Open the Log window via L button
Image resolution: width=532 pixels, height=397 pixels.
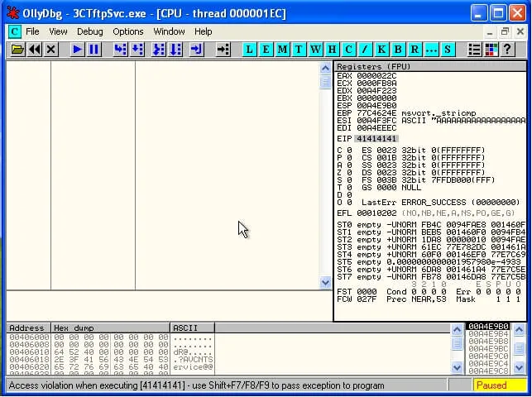tap(249, 50)
